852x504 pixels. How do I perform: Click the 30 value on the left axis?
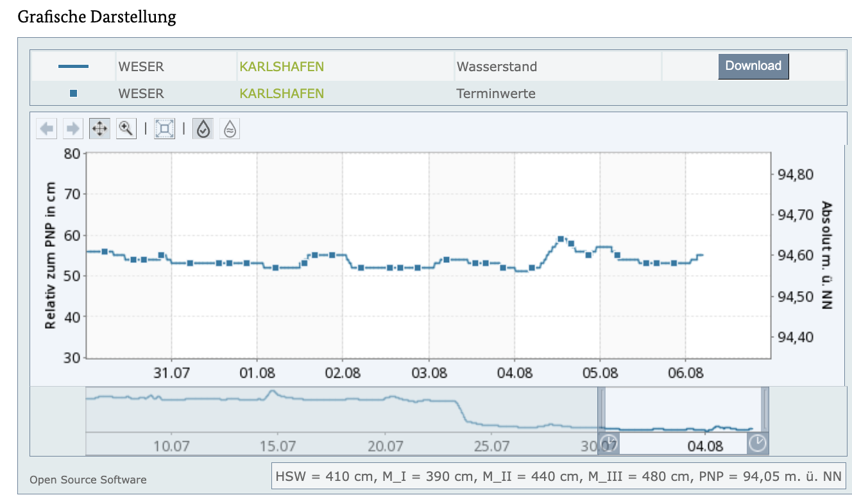(x=72, y=358)
